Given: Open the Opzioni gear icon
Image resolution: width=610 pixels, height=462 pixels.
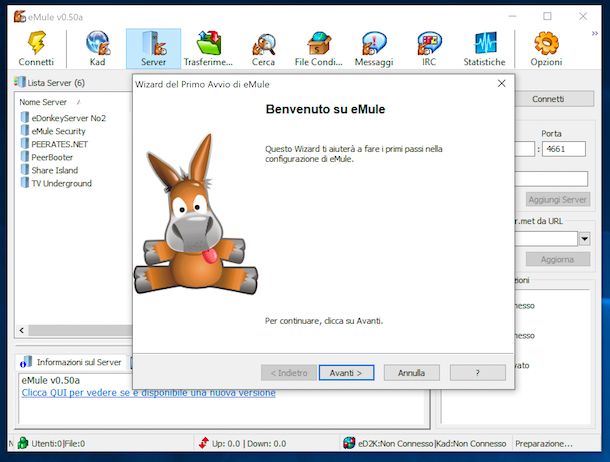Looking at the screenshot, I should click(x=546, y=43).
